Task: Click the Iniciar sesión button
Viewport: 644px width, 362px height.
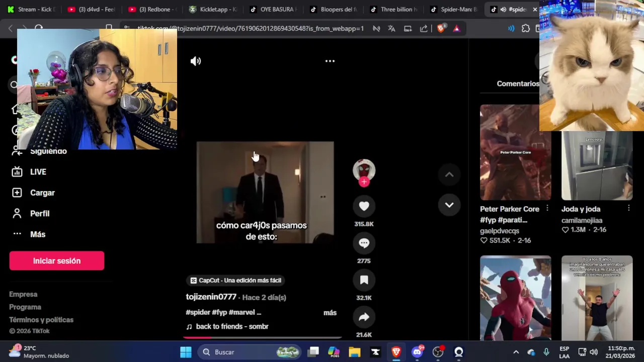Action: coord(57,261)
